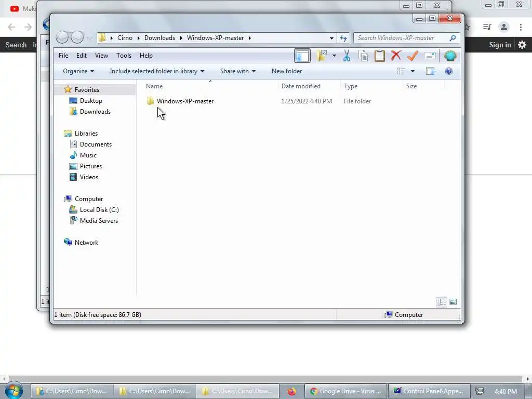Click the New folder button
Screen dimensions: 532x399
287,71
